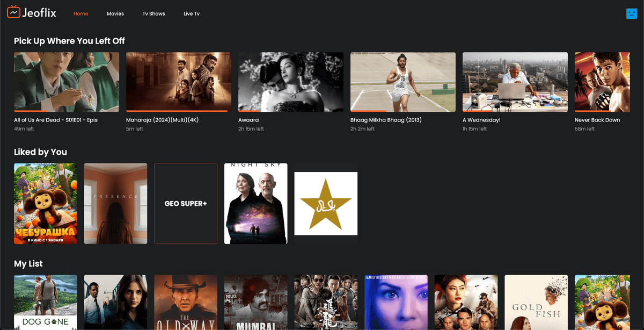Open the Night Sky poster
Image resolution: width=644 pixels, height=330 pixels.
point(255,203)
